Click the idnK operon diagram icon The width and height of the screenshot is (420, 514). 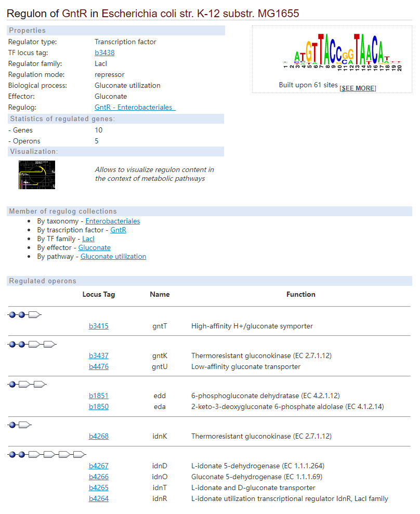[x=20, y=425]
